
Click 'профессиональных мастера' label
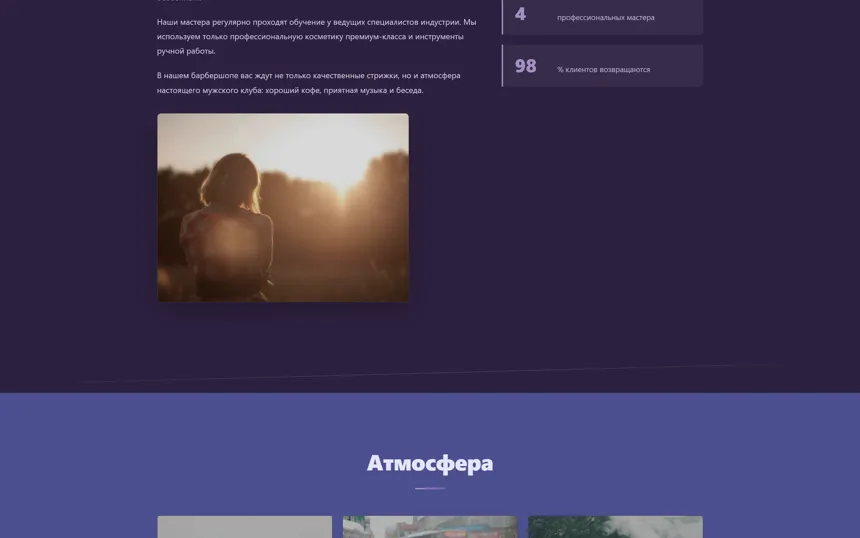click(606, 18)
